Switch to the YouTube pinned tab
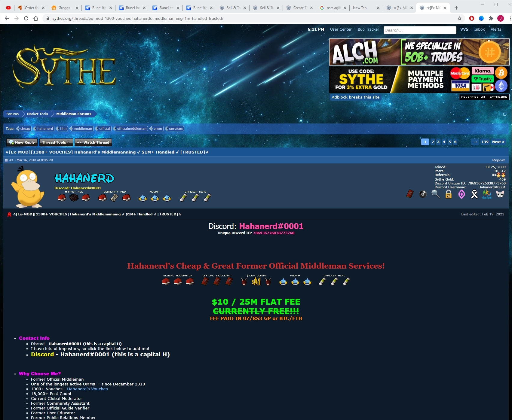 [x=8, y=8]
